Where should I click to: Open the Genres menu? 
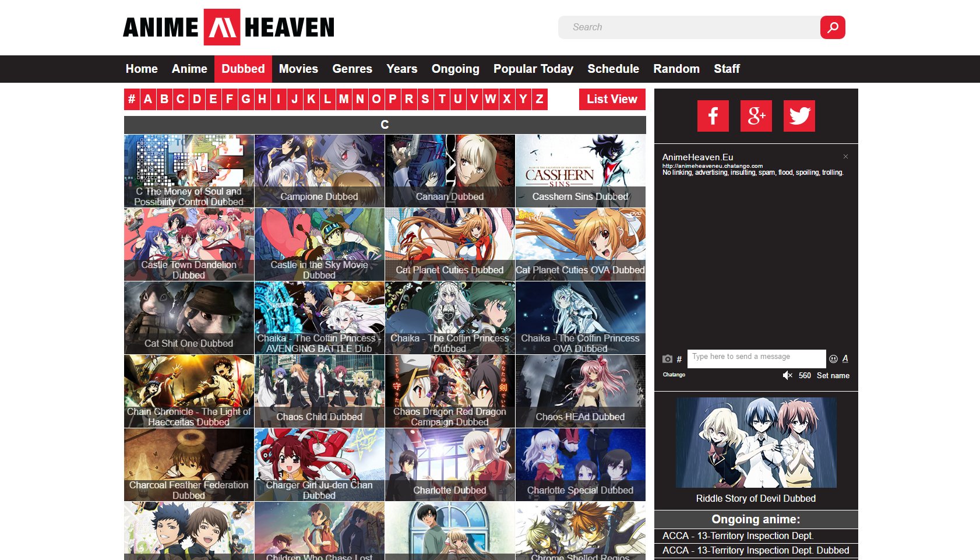click(x=352, y=69)
